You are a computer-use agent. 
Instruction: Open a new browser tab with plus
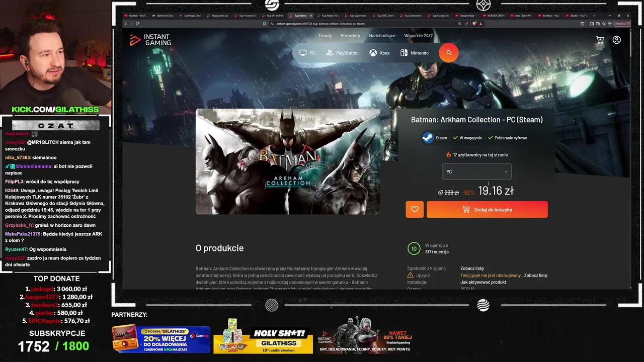coord(594,16)
